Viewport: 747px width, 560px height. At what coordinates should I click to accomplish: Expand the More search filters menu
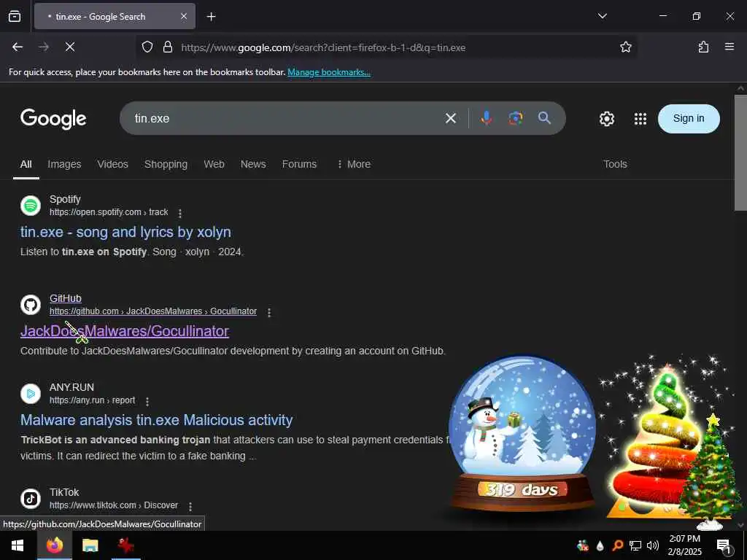coord(354,164)
